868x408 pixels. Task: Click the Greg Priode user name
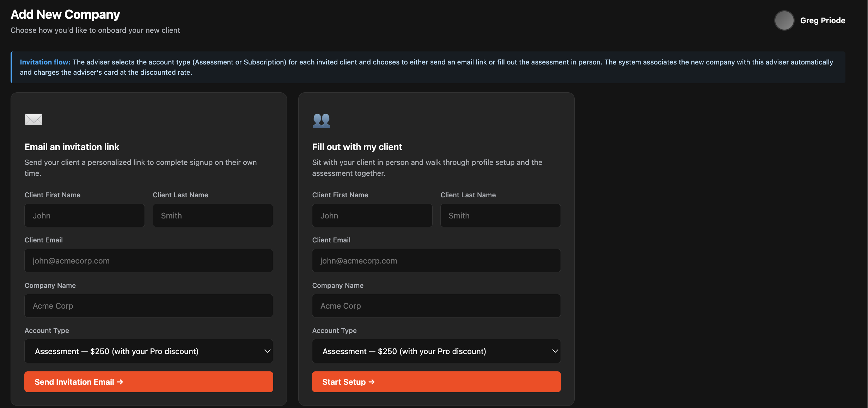(x=823, y=20)
